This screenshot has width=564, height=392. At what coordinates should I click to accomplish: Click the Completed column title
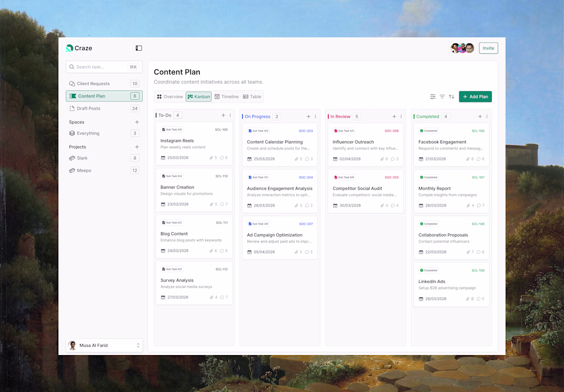[428, 116]
